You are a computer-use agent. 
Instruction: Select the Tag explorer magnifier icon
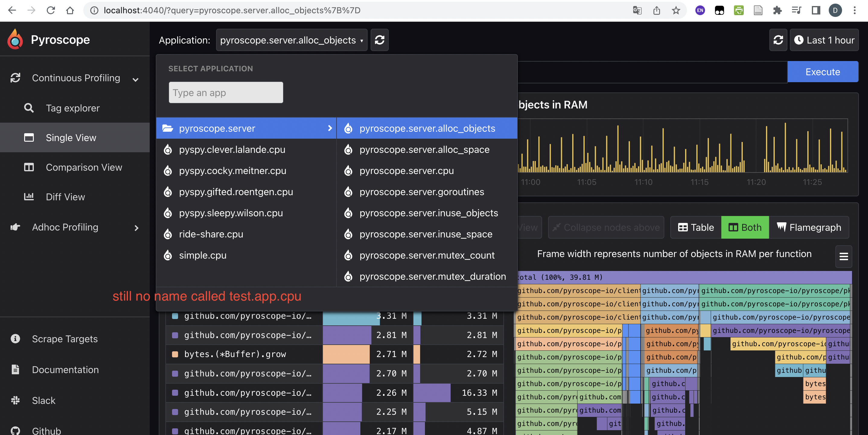click(x=29, y=108)
